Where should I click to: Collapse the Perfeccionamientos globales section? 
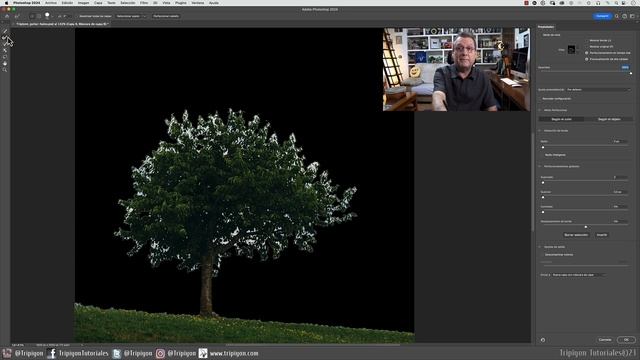tap(540, 166)
